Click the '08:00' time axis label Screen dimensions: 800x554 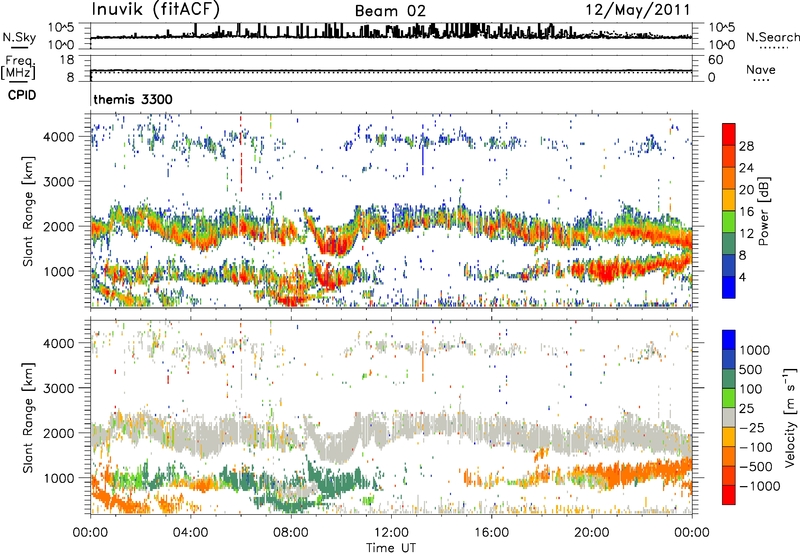click(x=291, y=533)
